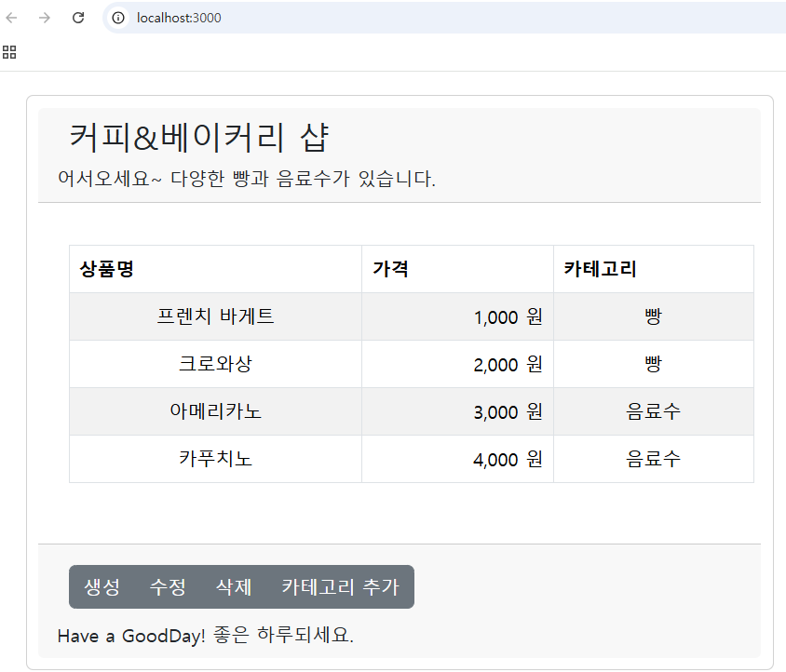786x672 pixels.
Task: Select the 아메리카노 product row
Action: point(412,411)
